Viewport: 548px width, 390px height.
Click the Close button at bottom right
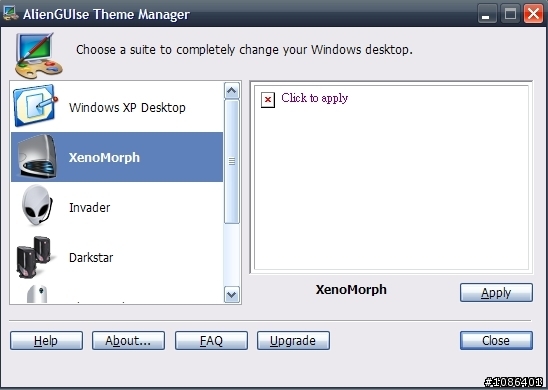pos(496,340)
